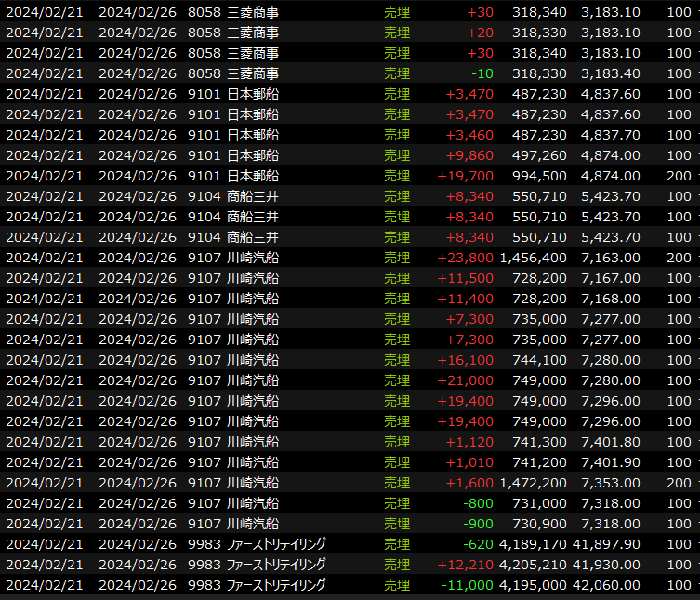Screen dimensions: 700x600
Task: Click the +20 profit cell for 三菱商事
Action: (x=481, y=33)
